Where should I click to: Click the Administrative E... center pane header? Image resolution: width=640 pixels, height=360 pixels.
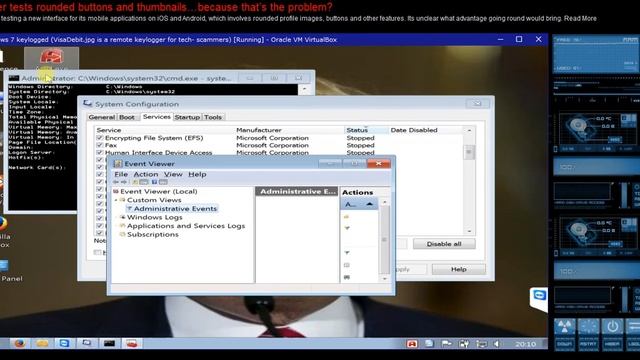click(297, 191)
